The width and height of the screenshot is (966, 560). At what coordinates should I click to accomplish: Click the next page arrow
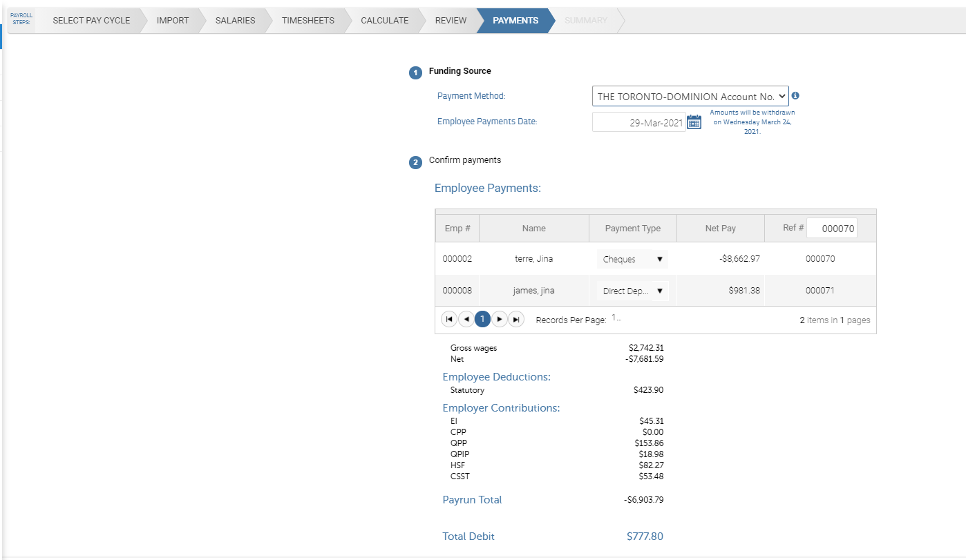point(499,318)
